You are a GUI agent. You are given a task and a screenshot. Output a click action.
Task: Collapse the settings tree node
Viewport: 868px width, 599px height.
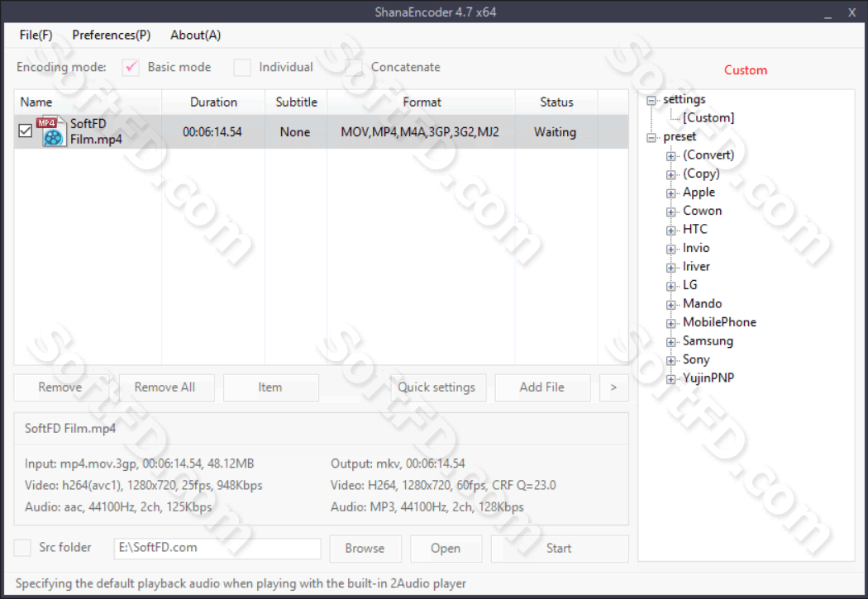651,100
